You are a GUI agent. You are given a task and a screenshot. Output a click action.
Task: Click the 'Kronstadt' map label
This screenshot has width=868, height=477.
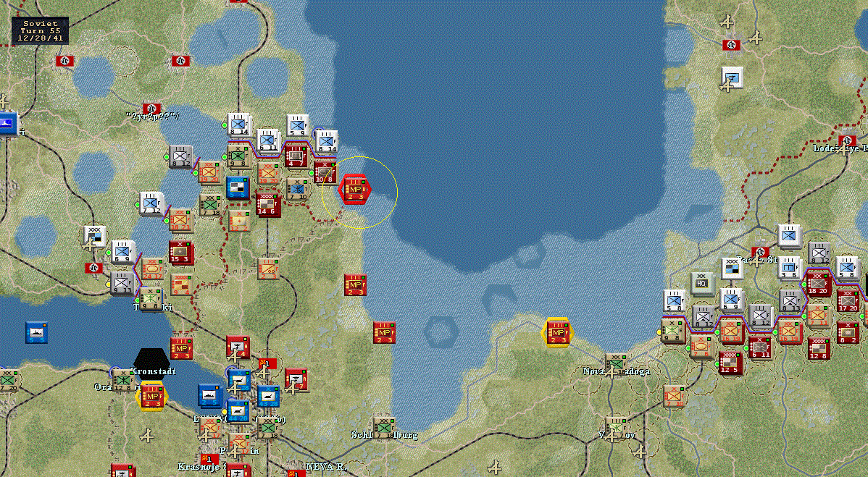(154, 371)
